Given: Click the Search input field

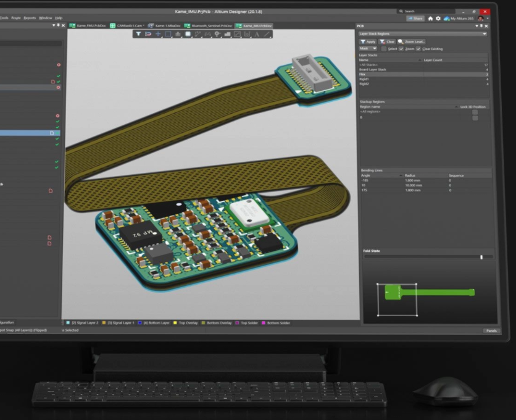Looking at the screenshot, I should pyautogui.click(x=426, y=11).
